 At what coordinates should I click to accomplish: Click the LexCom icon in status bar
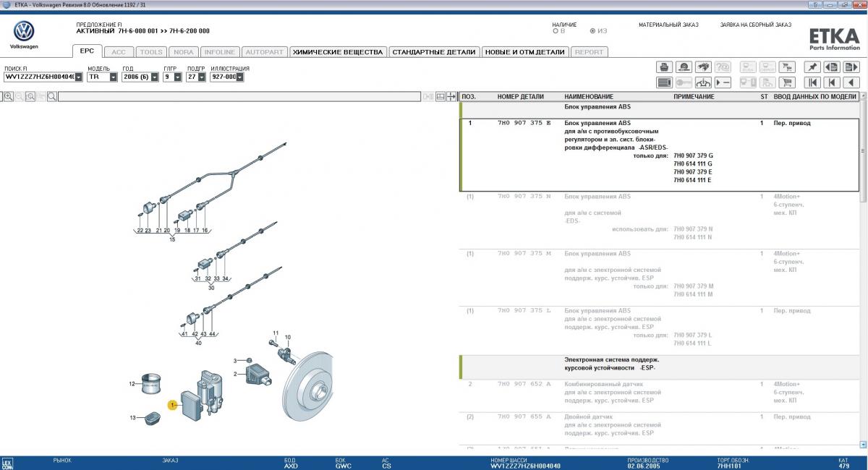(7, 463)
